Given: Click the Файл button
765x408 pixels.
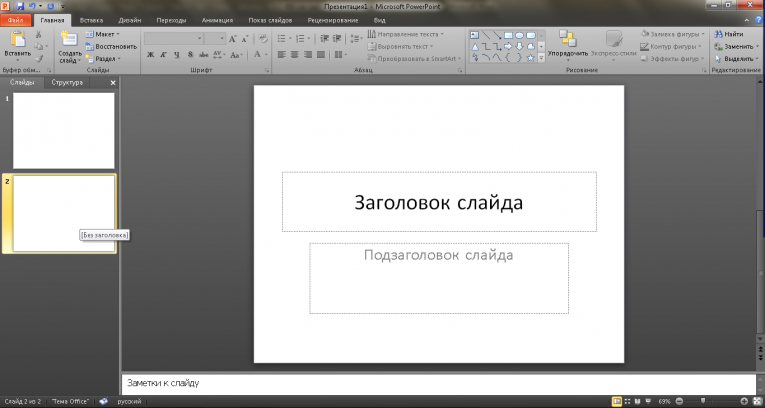Looking at the screenshot, I should click(x=17, y=20).
